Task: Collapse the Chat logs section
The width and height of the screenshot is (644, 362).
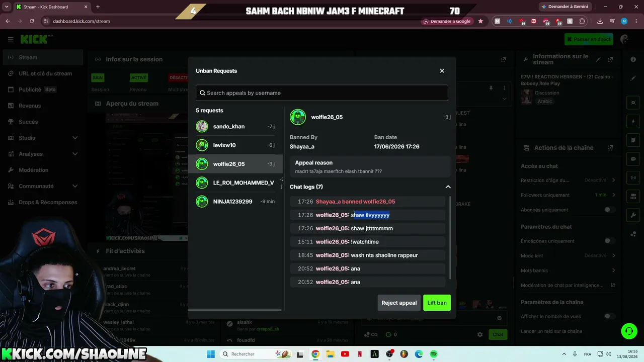Action: coord(448,187)
